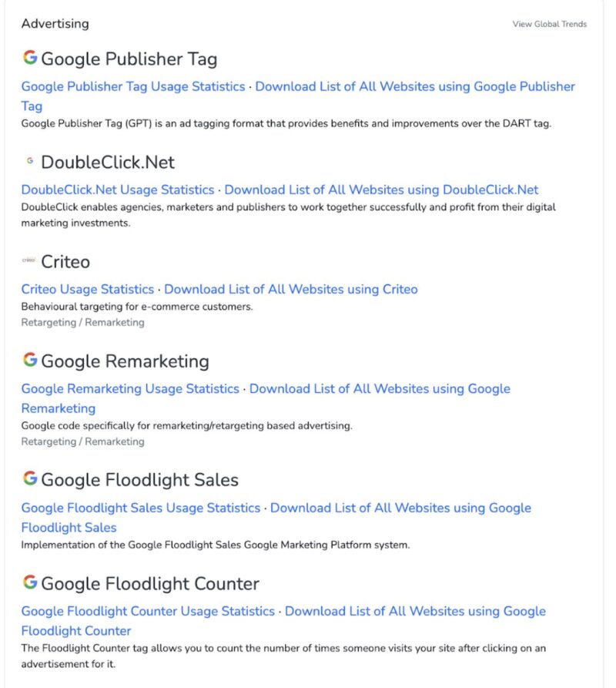The width and height of the screenshot is (616, 688).
Task: Click the View Global Trends link
Action: point(550,24)
